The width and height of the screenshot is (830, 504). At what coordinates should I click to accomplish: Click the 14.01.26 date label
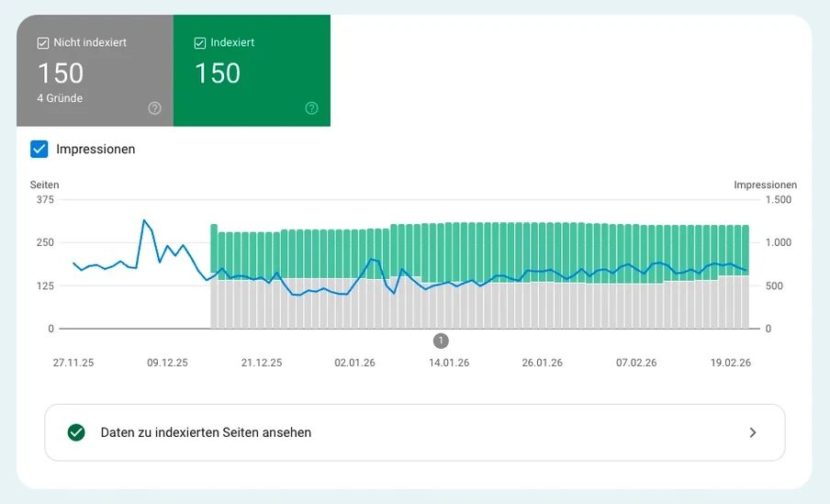coord(449,363)
